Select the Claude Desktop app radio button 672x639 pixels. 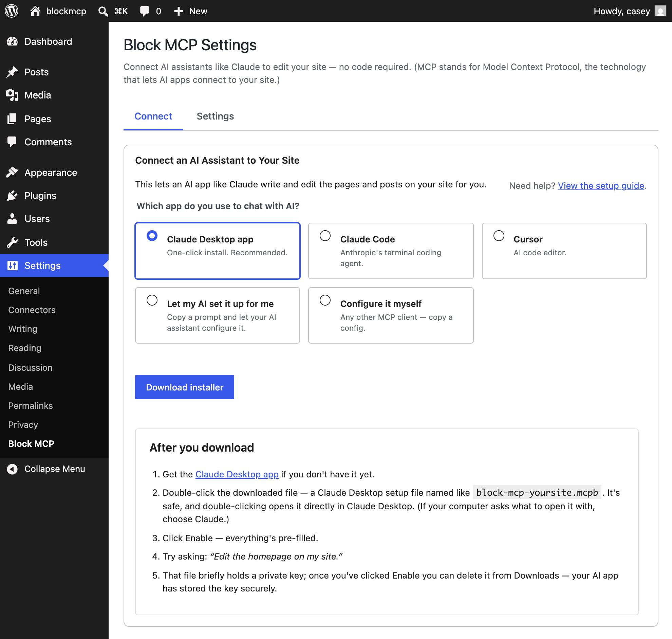pos(152,236)
